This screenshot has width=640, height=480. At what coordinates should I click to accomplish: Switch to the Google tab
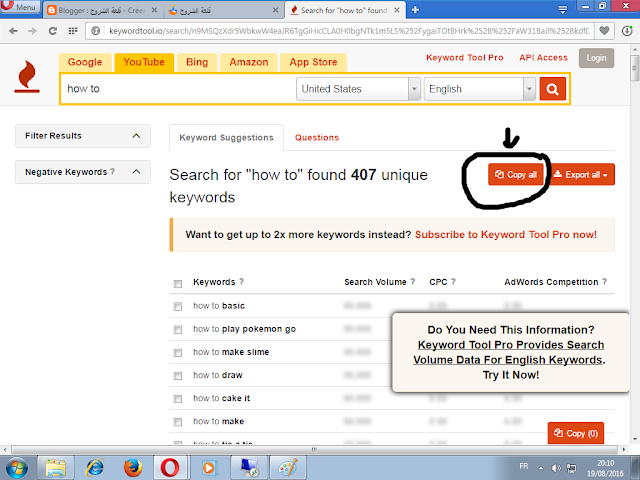(85, 62)
